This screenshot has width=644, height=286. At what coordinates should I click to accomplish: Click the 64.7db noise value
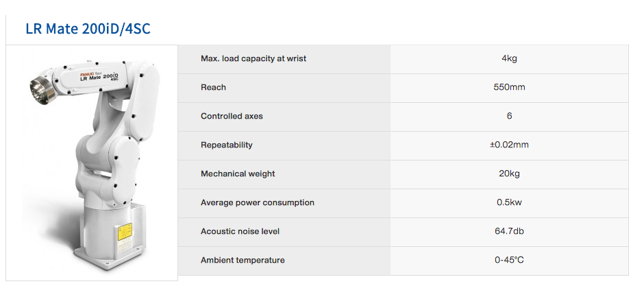tap(509, 231)
